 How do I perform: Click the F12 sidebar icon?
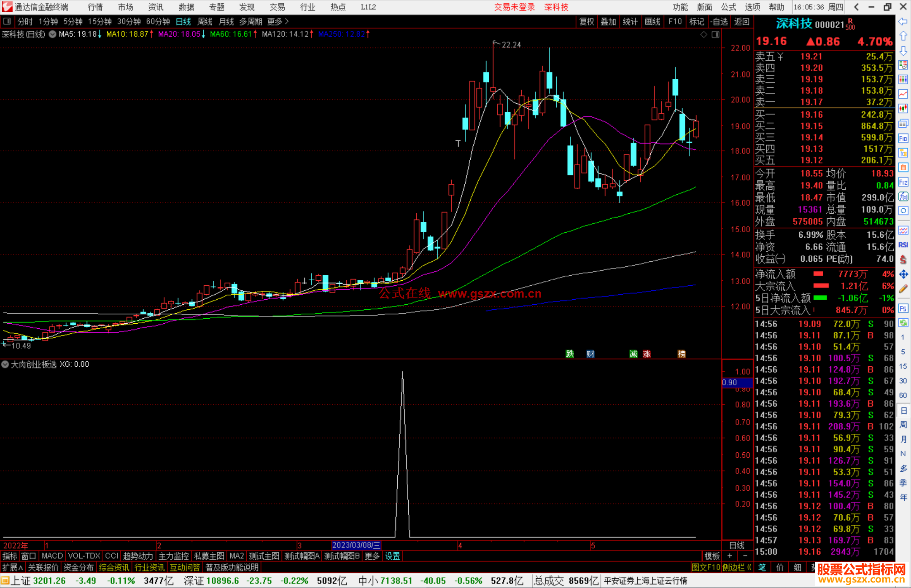click(903, 182)
